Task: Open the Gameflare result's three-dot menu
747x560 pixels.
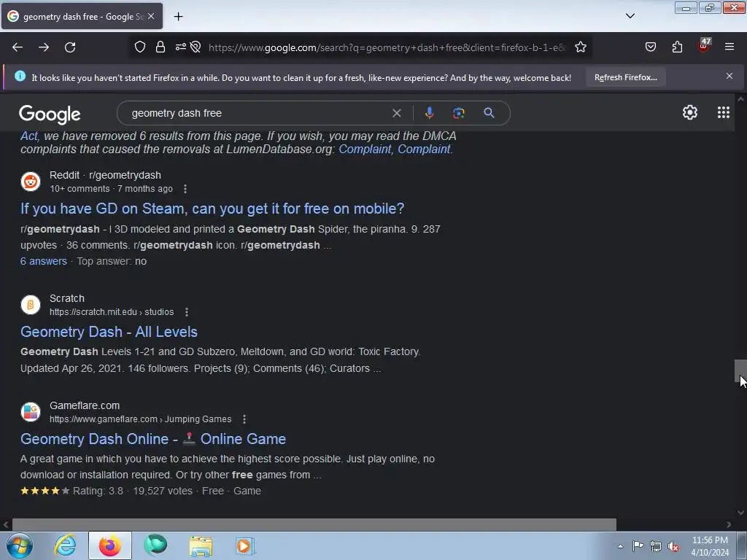Action: pyautogui.click(x=244, y=419)
